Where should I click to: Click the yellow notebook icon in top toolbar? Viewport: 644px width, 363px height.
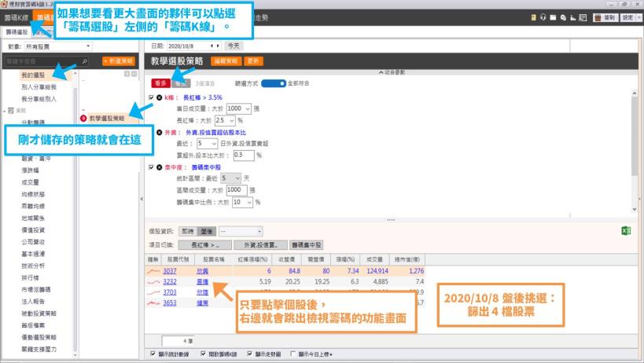pos(533,17)
